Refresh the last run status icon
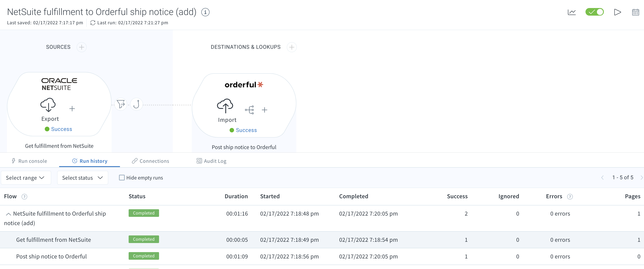Image resolution: width=644 pixels, height=269 pixels. [93, 23]
